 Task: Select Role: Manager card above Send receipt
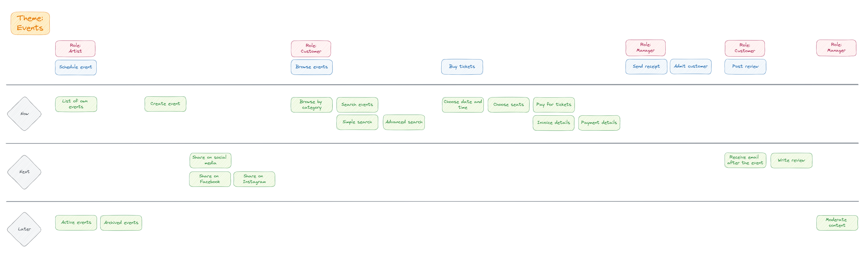click(x=646, y=48)
